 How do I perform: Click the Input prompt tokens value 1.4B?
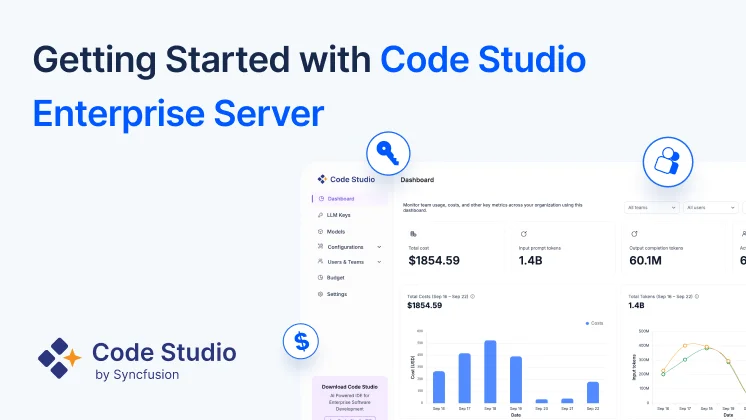(x=530, y=261)
